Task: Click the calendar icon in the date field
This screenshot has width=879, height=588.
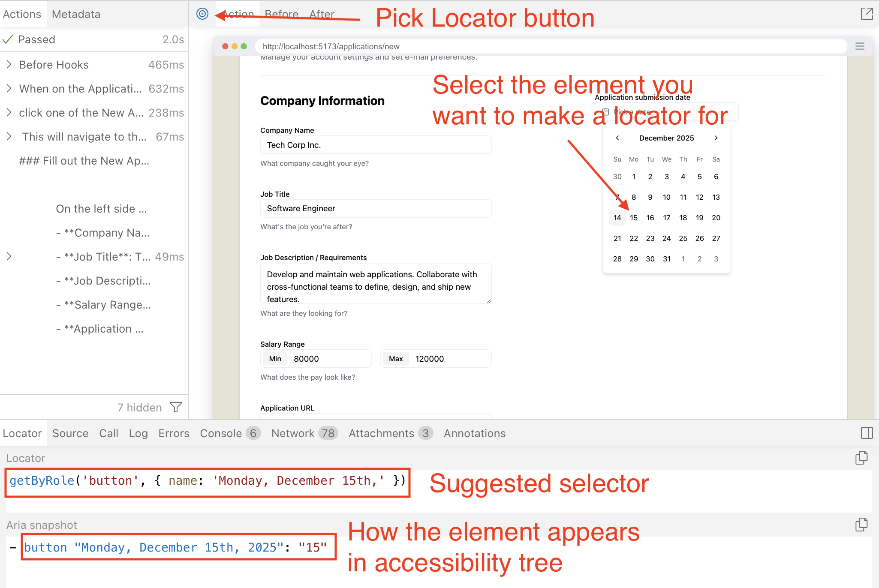Action: (x=605, y=111)
